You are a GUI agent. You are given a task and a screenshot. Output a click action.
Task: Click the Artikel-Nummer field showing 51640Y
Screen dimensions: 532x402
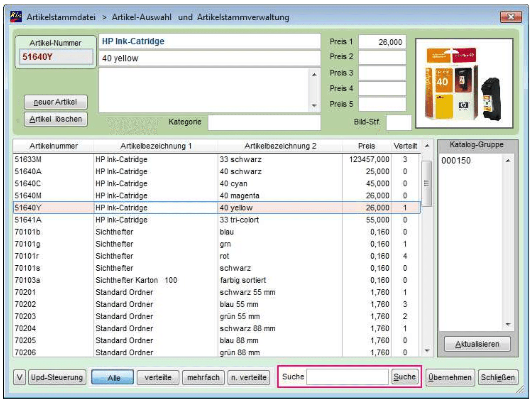(56, 57)
